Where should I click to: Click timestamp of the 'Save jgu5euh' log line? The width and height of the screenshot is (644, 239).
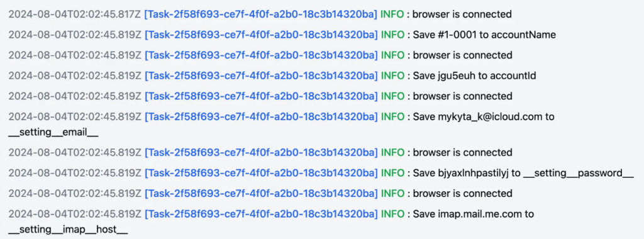point(75,75)
